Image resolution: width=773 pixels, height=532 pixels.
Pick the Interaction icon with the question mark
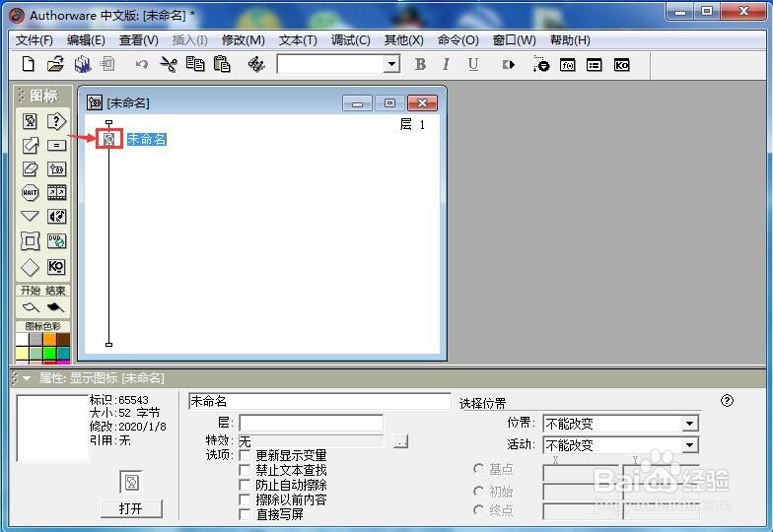click(x=56, y=120)
